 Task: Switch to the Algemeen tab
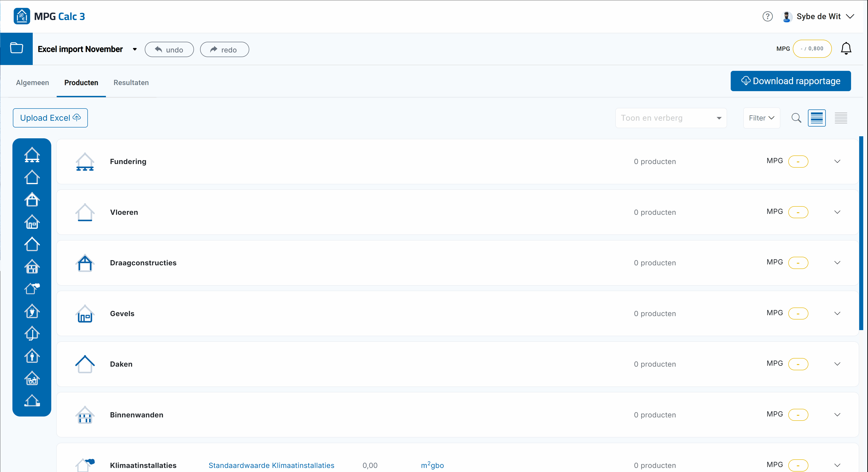[32, 83]
